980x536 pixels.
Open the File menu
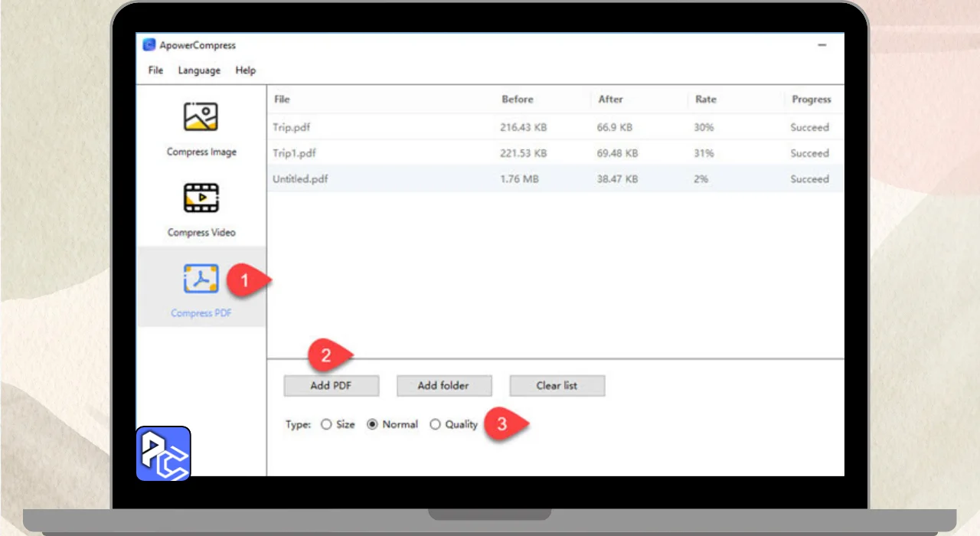pos(155,70)
